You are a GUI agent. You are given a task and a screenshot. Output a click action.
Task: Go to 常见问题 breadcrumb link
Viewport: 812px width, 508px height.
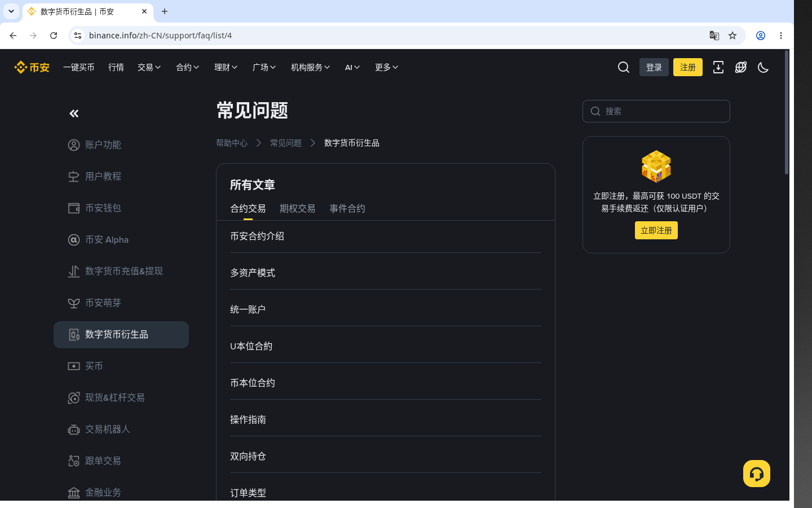pos(286,143)
